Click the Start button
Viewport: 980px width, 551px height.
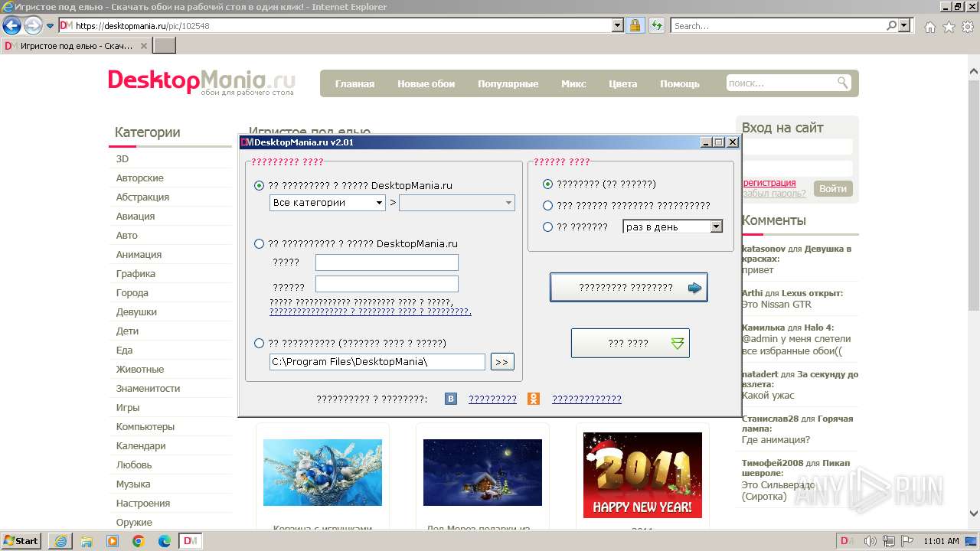[x=21, y=541]
